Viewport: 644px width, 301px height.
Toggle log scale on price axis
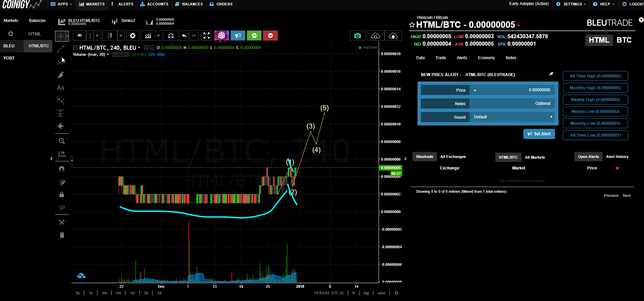point(366,293)
